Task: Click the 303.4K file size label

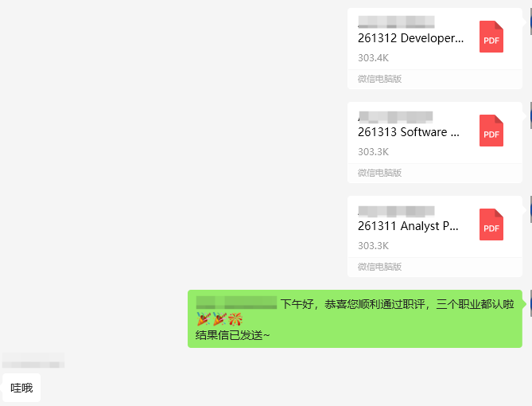Action: pos(373,58)
